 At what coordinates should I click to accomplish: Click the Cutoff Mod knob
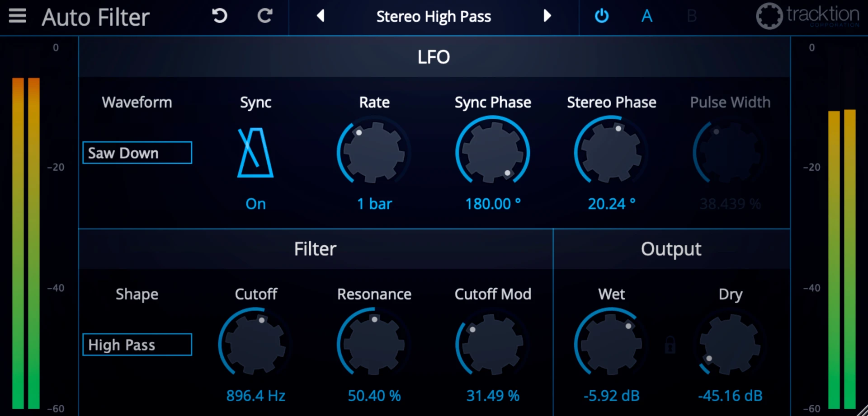pyautogui.click(x=493, y=344)
